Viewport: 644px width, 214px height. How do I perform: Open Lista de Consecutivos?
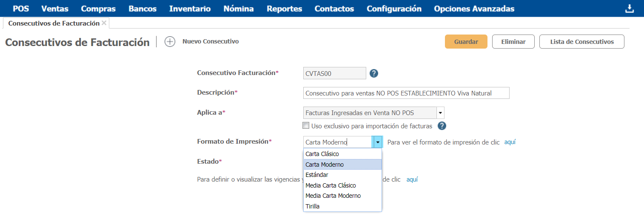pyautogui.click(x=581, y=42)
